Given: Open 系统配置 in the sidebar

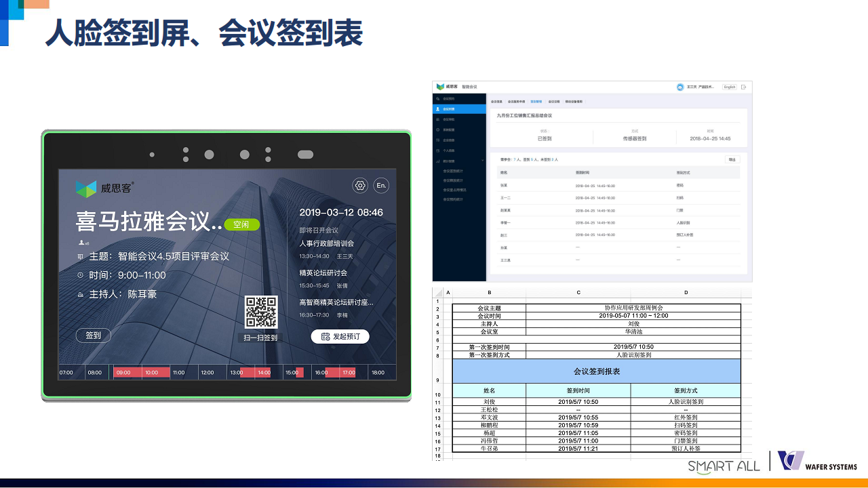Looking at the screenshot, I should pos(460,129).
